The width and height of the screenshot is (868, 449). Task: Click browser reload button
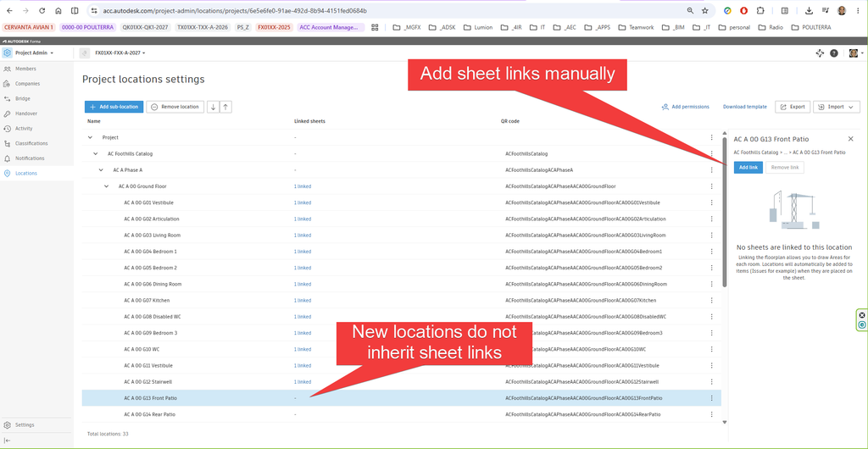click(x=42, y=10)
